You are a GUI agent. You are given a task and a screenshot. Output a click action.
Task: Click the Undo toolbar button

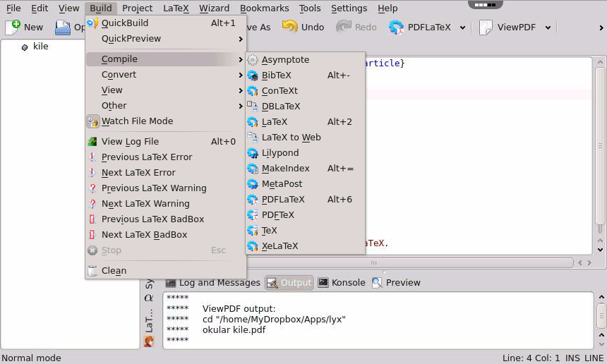click(303, 27)
